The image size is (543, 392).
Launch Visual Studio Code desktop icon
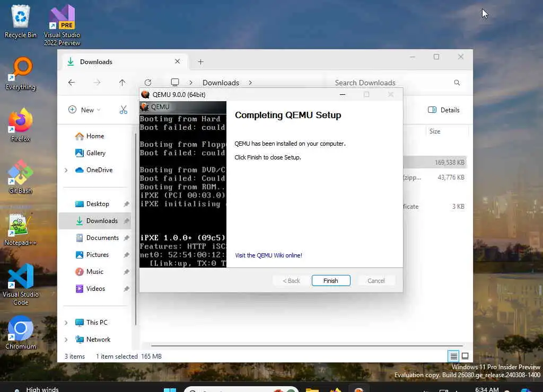(21, 284)
